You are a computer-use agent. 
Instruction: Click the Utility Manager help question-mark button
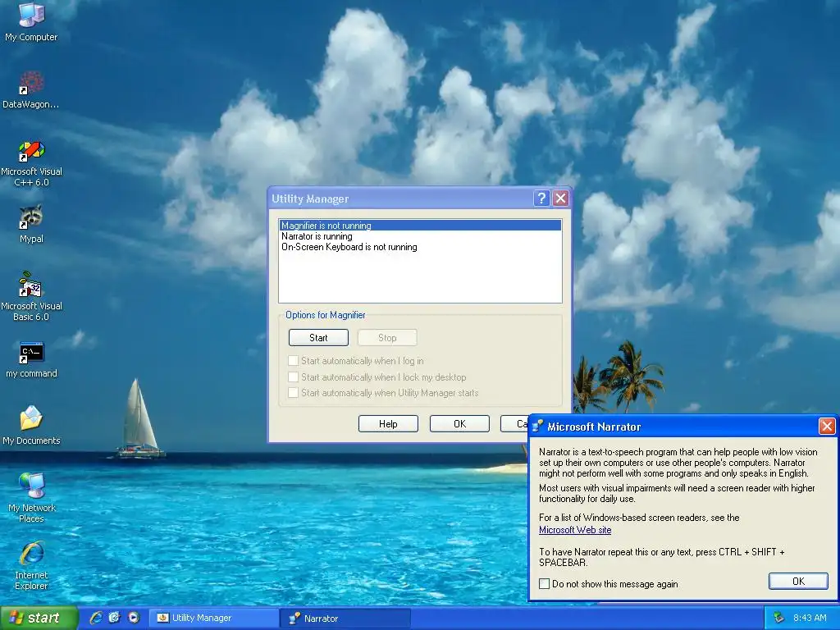point(541,199)
